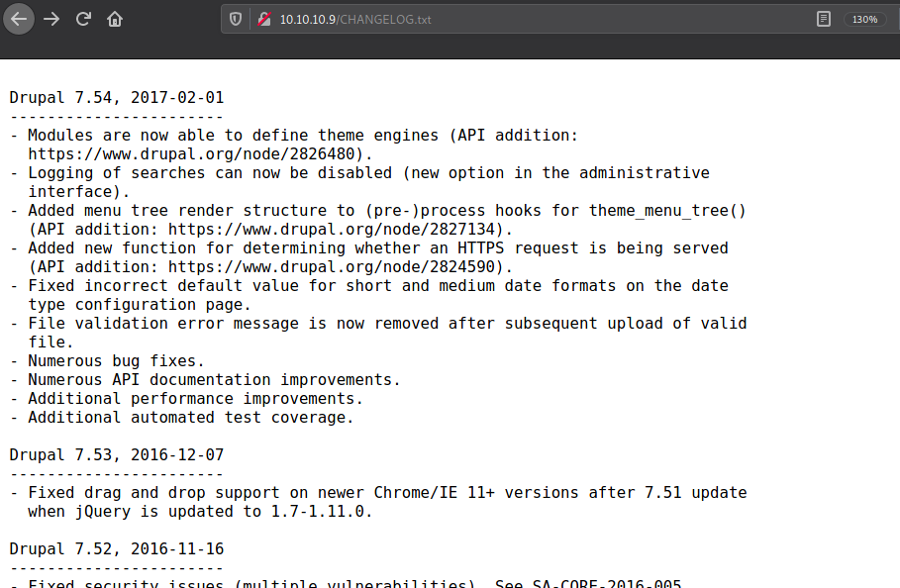900x588 pixels.
Task: Click the URL text ending in node/2824590
Action: coord(331,266)
